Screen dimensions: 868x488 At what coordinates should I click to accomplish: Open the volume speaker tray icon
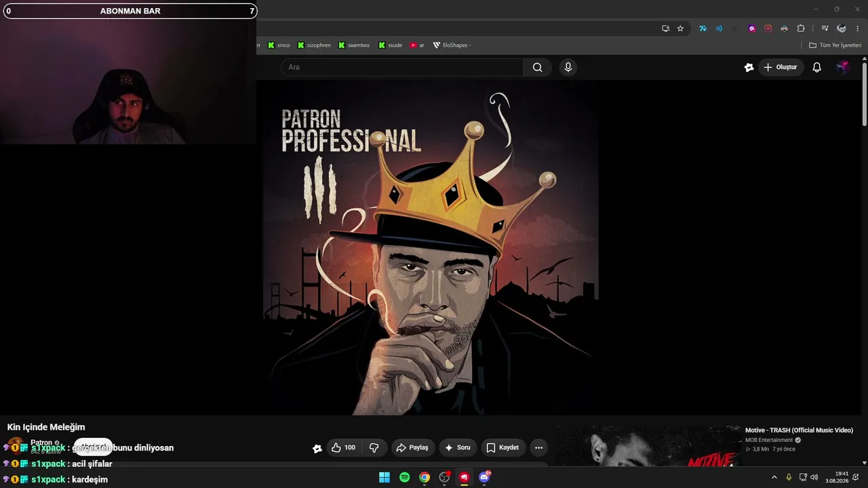tap(814, 477)
